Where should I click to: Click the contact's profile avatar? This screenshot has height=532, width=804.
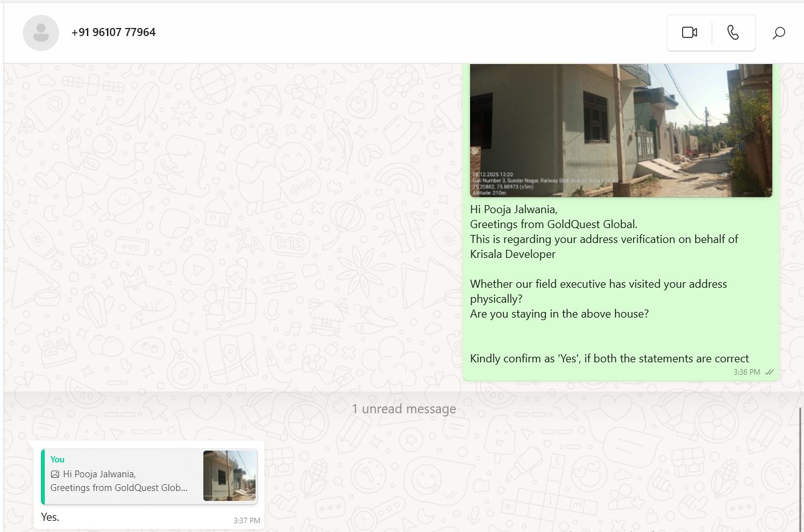(x=41, y=33)
